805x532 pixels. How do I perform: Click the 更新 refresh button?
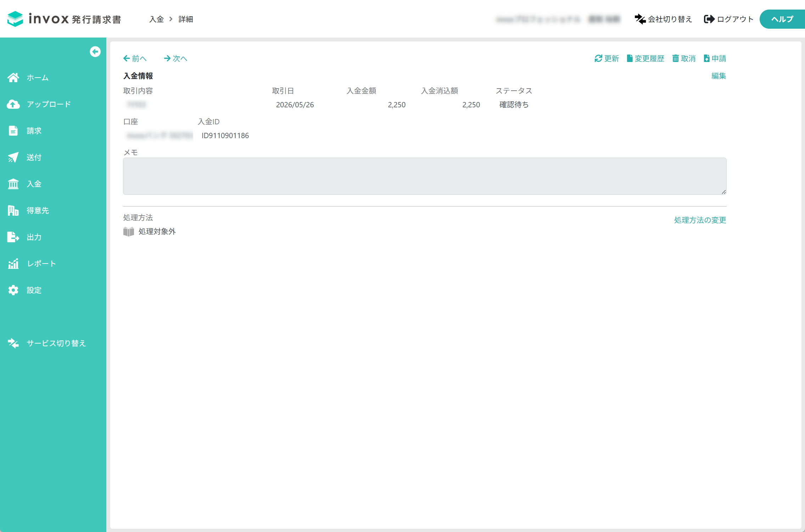[x=606, y=58]
